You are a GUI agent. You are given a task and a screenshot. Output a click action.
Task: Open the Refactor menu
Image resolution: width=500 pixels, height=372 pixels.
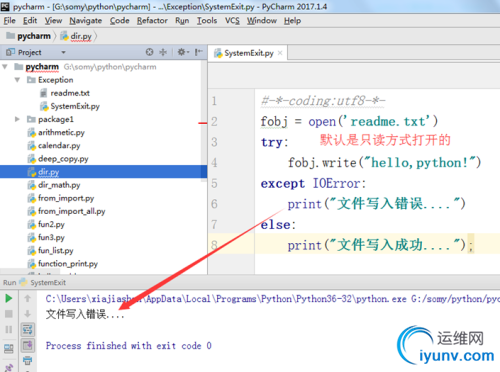coord(152,21)
